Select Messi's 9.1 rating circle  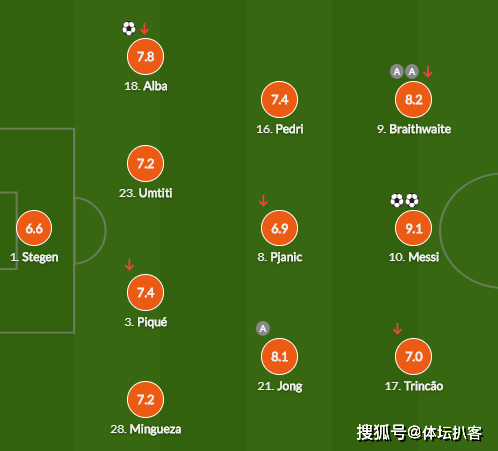pyautogui.click(x=413, y=228)
